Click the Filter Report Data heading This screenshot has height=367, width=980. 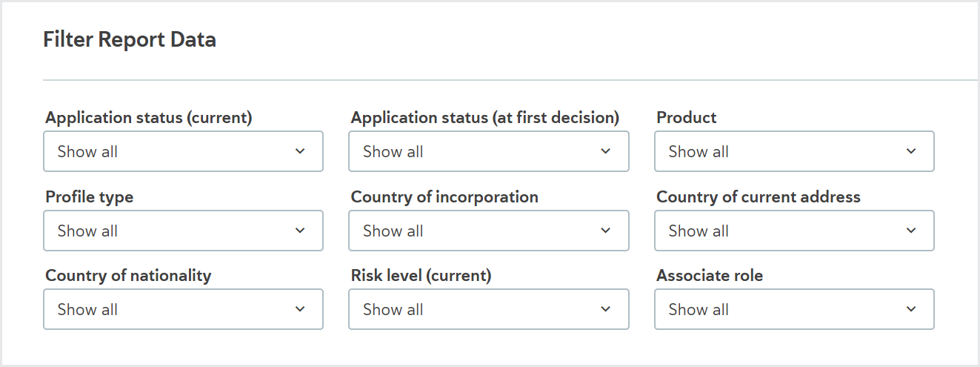click(130, 39)
